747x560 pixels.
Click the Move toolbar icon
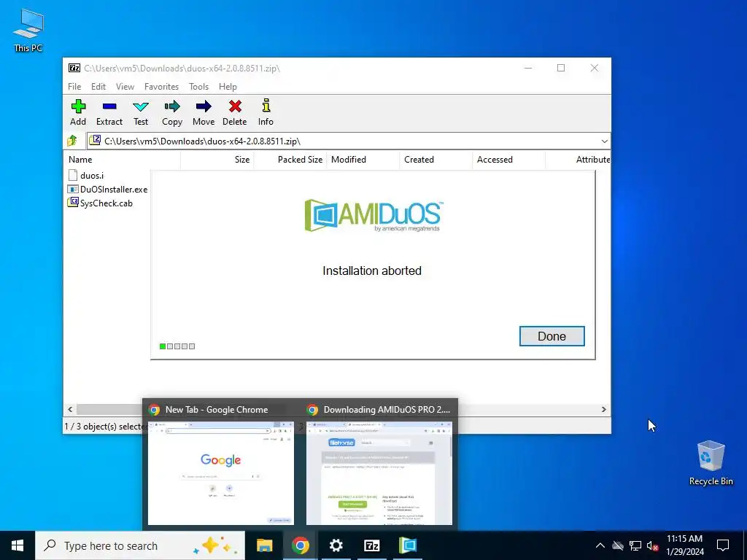[204, 112]
